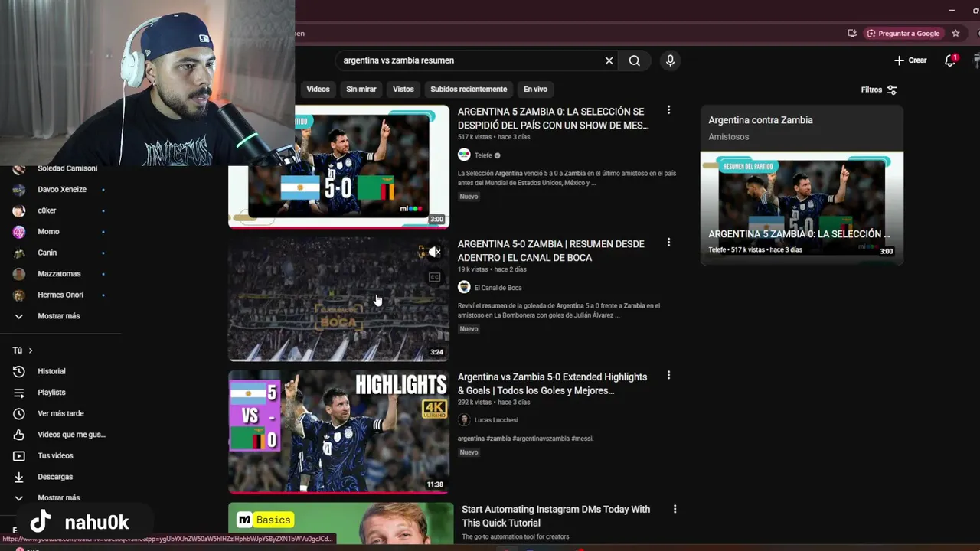Open ARGENTINA 5 ZAMBIA 0 video title
The width and height of the screenshot is (980, 551).
pyautogui.click(x=553, y=118)
